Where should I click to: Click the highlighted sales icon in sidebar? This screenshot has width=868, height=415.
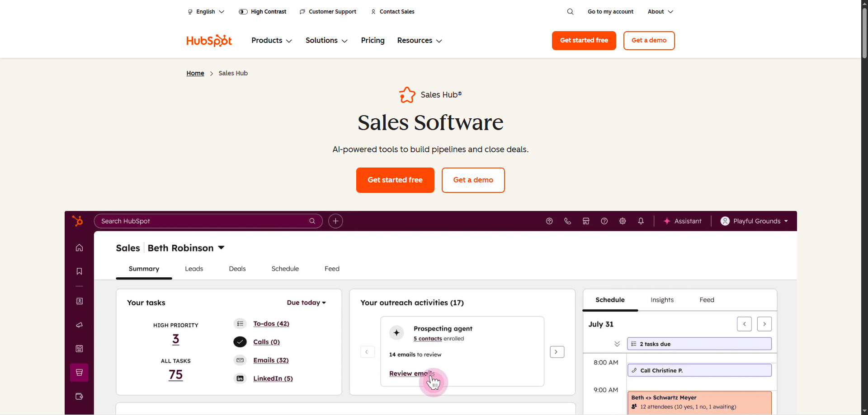(x=79, y=373)
